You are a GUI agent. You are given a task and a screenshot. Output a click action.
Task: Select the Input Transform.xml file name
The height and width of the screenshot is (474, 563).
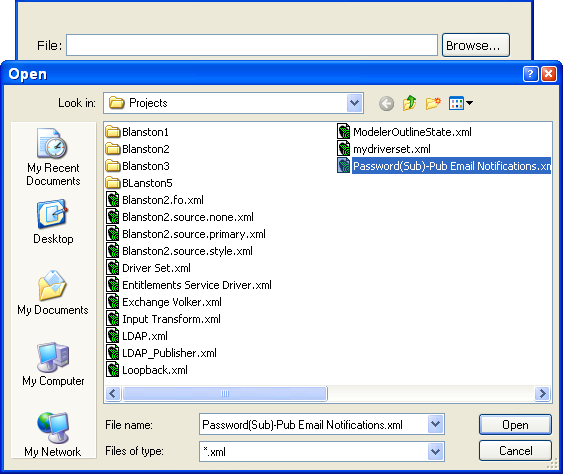tap(171, 319)
